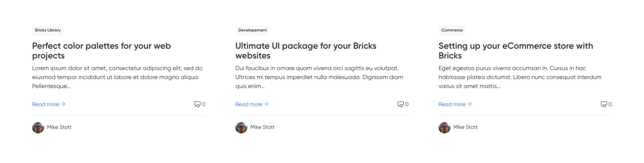Click author name Mike Stott on first card

click(x=59, y=127)
